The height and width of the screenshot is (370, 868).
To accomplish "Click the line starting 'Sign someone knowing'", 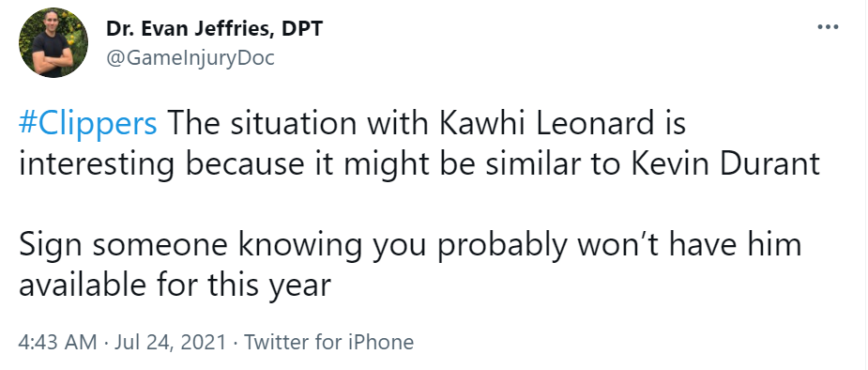I will (410, 246).
